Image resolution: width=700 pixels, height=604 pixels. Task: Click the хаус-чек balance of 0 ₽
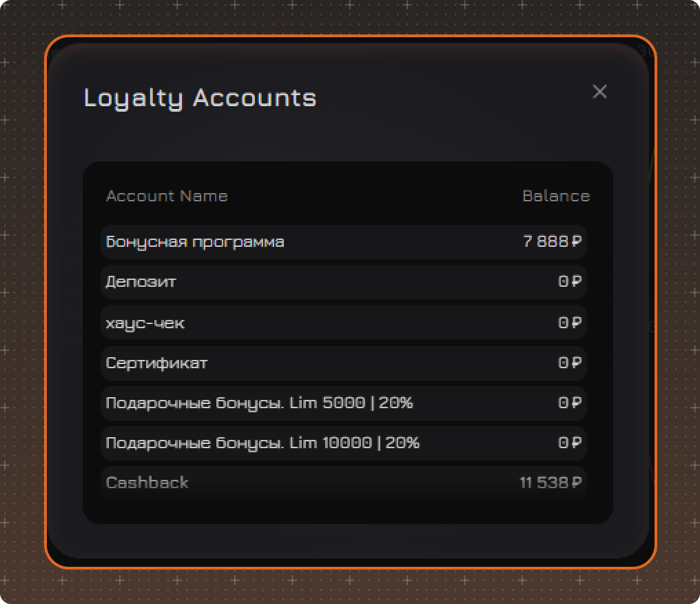coord(570,322)
